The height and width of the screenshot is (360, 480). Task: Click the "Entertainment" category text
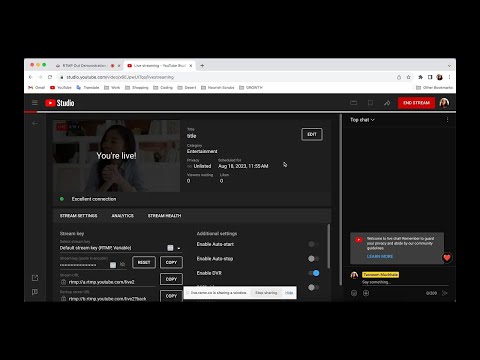(x=202, y=151)
